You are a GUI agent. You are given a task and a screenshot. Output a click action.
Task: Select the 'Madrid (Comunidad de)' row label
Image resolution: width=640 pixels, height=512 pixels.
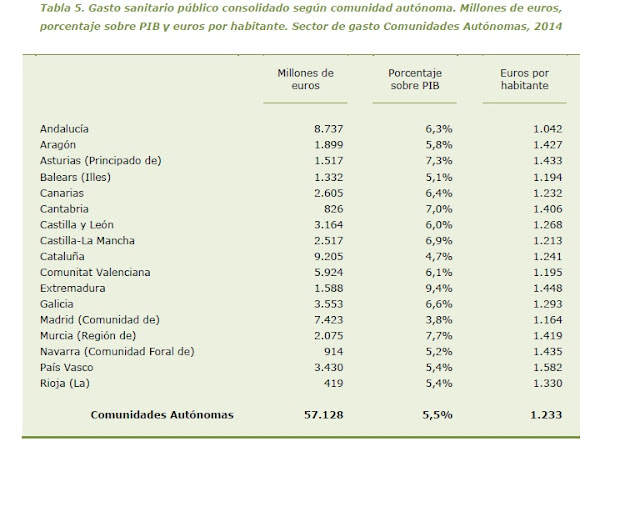(100, 320)
